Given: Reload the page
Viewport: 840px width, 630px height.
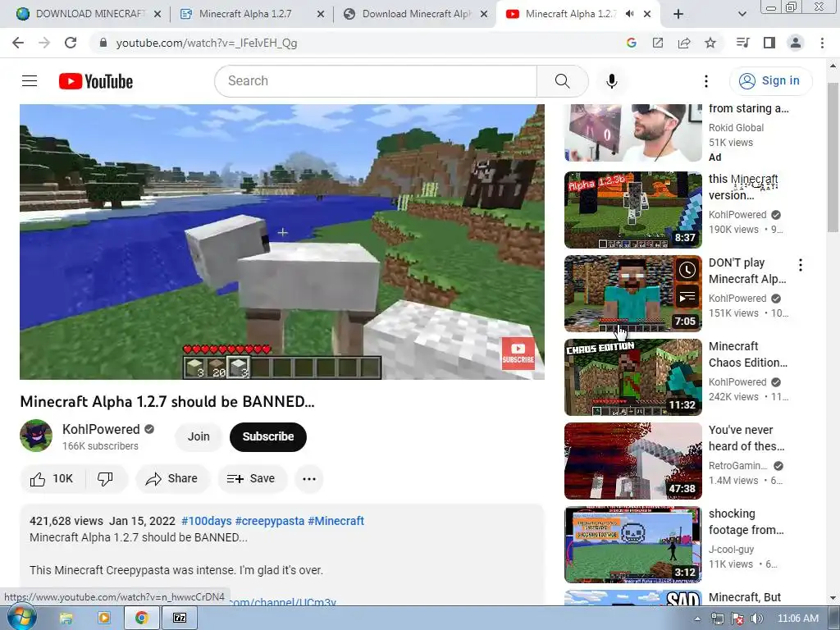Looking at the screenshot, I should tap(71, 43).
